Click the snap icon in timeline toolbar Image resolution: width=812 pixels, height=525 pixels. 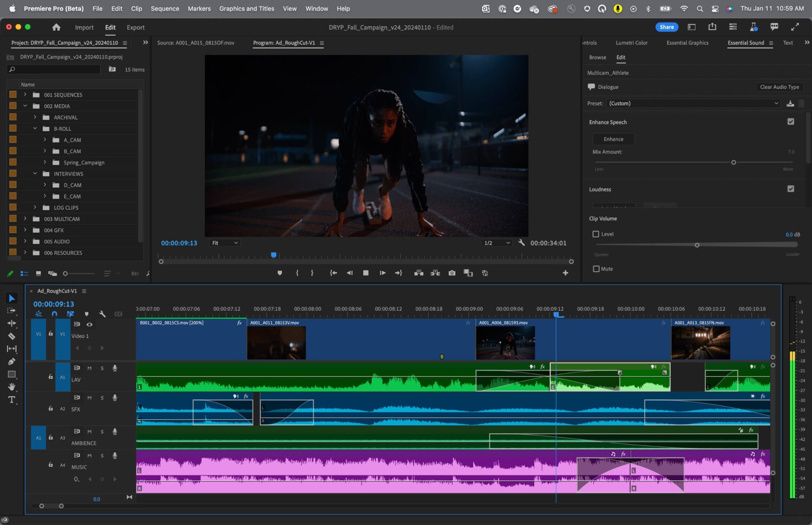pos(54,313)
